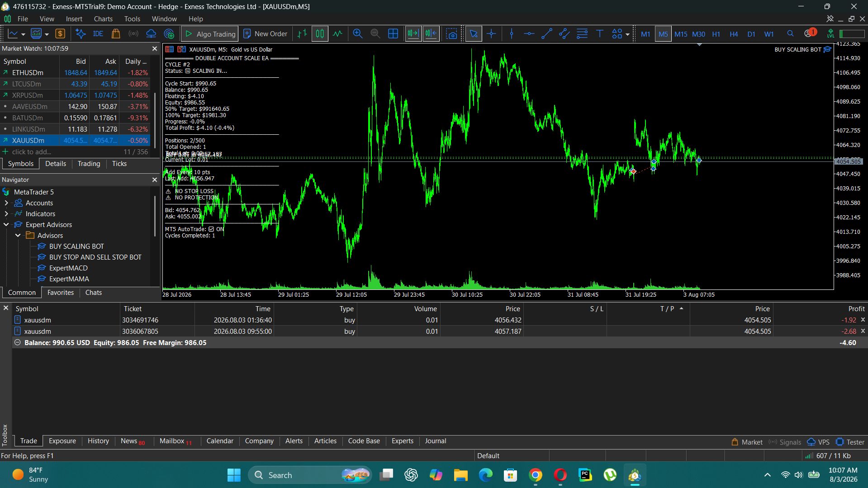Open the MQL5 Market shopping bag
The height and width of the screenshot is (488, 868).
(x=116, y=34)
